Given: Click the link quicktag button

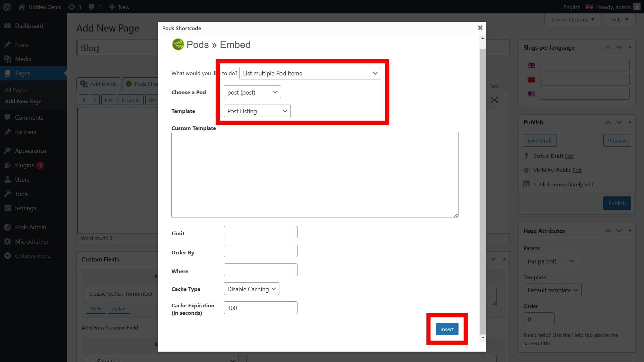Looking at the screenshot, I should tap(109, 100).
